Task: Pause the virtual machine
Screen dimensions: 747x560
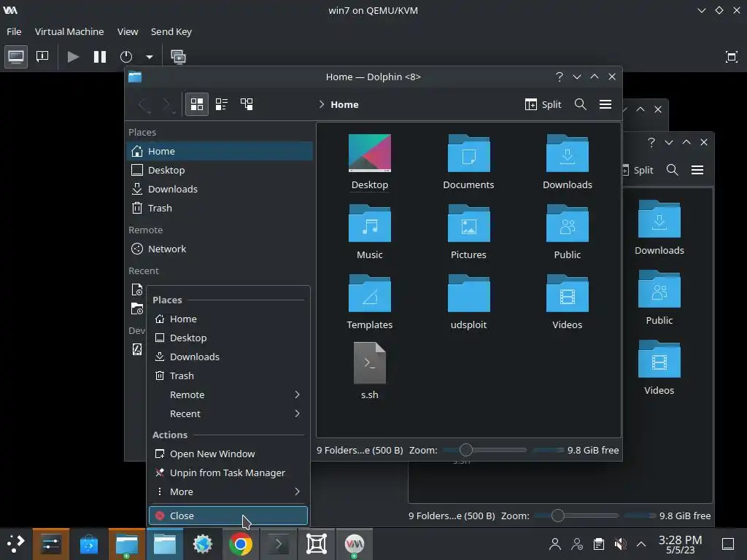Action: pyautogui.click(x=99, y=57)
